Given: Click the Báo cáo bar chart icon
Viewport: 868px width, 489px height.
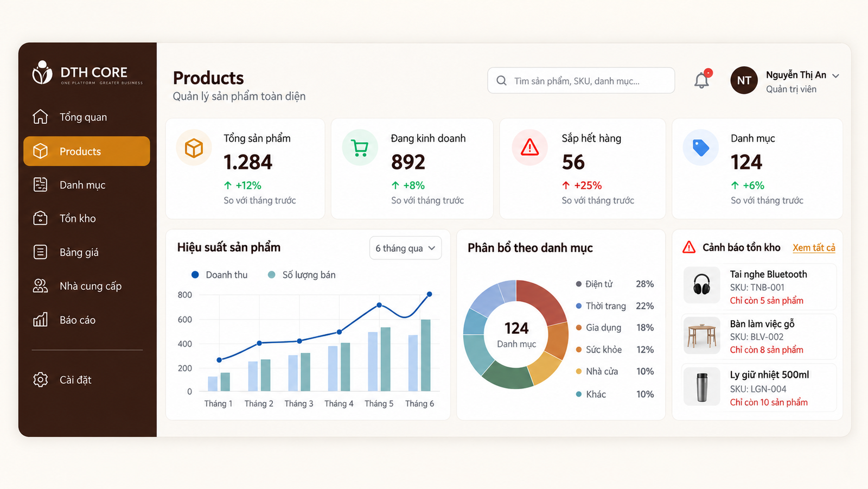Looking at the screenshot, I should coord(40,320).
